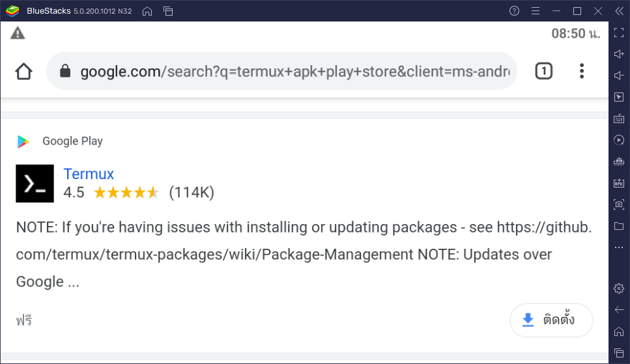Open the sync operations circular icon in sidebar
Viewport: 630px width, 364px height.
click(x=619, y=140)
